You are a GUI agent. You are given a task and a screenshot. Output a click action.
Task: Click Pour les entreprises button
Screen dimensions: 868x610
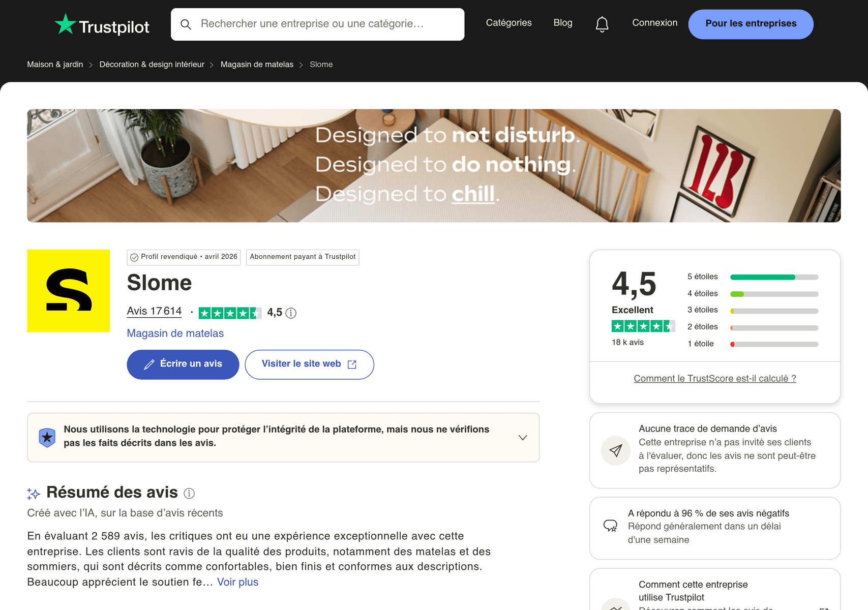click(751, 24)
